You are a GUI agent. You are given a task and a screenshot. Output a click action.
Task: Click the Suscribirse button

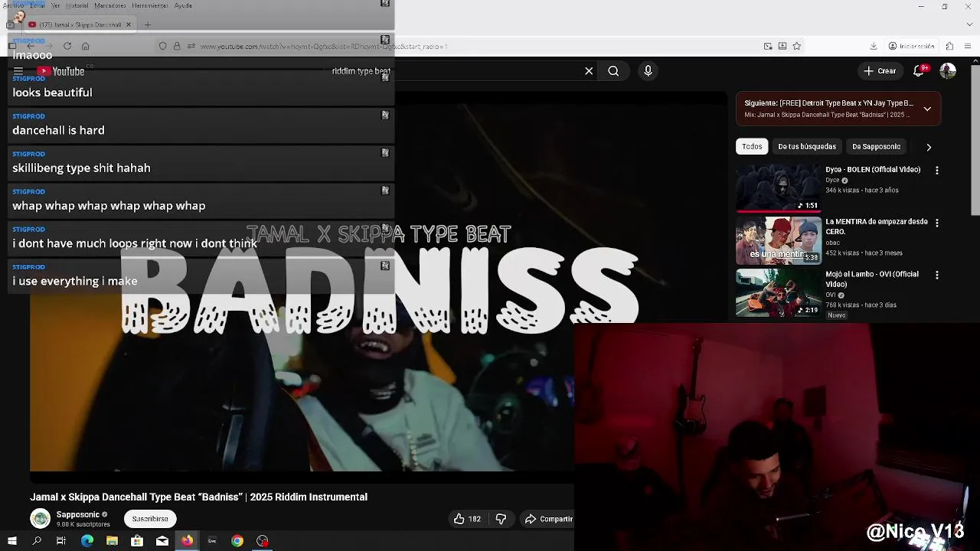coord(150,519)
